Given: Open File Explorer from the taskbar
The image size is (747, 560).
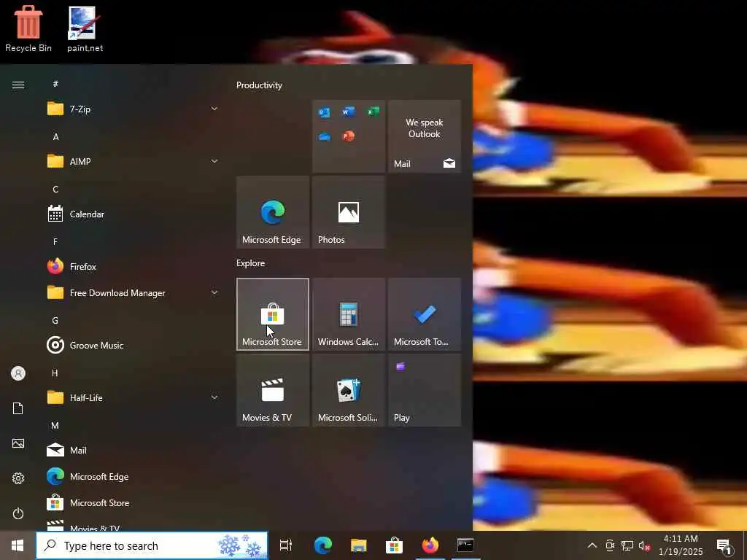Looking at the screenshot, I should point(358,545).
